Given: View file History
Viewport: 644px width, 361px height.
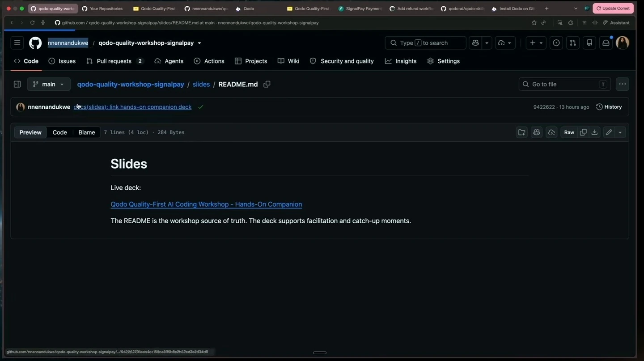Looking at the screenshot, I should 609,107.
